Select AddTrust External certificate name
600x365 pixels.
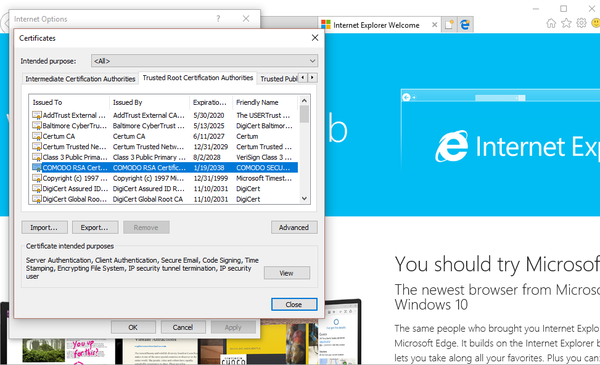(74, 115)
